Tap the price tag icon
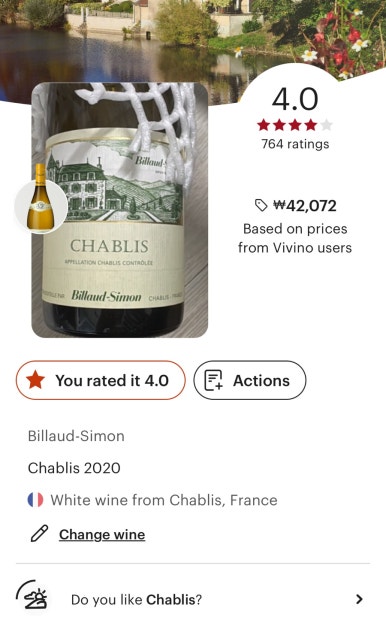The image size is (386, 626). [x=261, y=205]
